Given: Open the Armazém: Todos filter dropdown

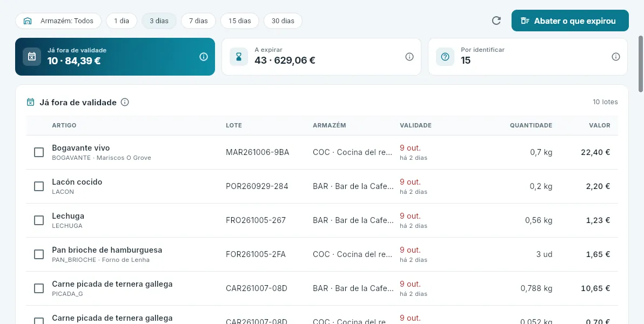Looking at the screenshot, I should 58,21.
